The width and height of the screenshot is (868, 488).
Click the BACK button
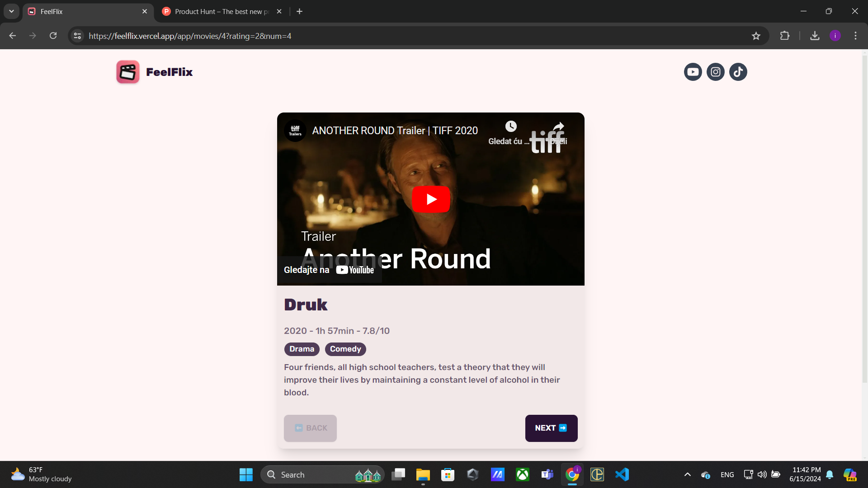tap(310, 428)
